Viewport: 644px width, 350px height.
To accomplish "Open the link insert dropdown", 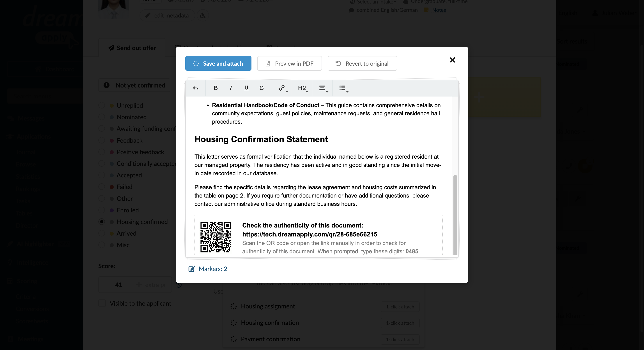I will pyautogui.click(x=283, y=88).
